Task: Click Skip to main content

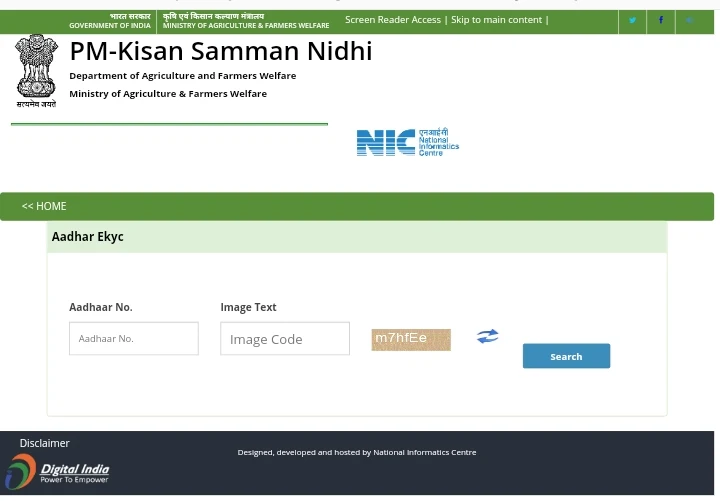Action: 496,20
